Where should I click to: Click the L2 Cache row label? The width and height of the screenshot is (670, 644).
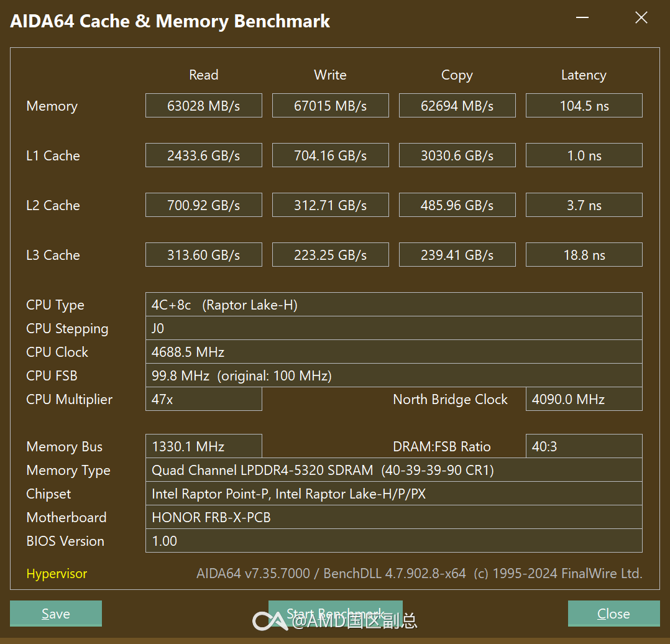pyautogui.click(x=53, y=205)
